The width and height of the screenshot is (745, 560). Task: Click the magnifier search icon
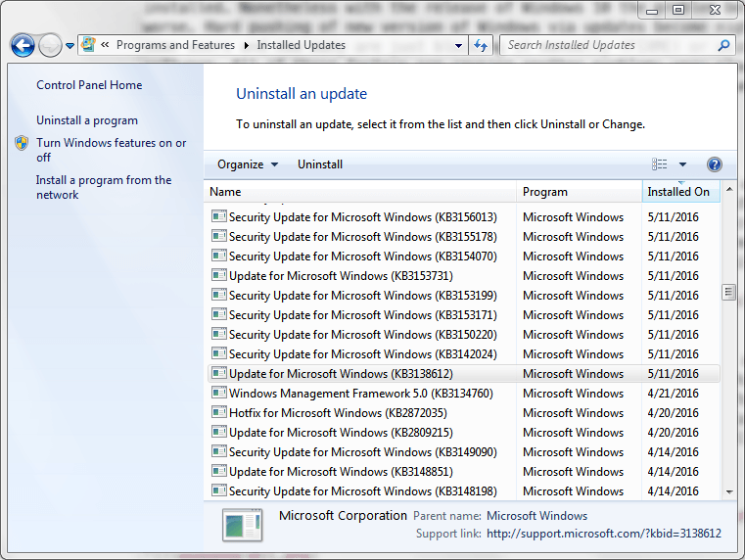723,45
